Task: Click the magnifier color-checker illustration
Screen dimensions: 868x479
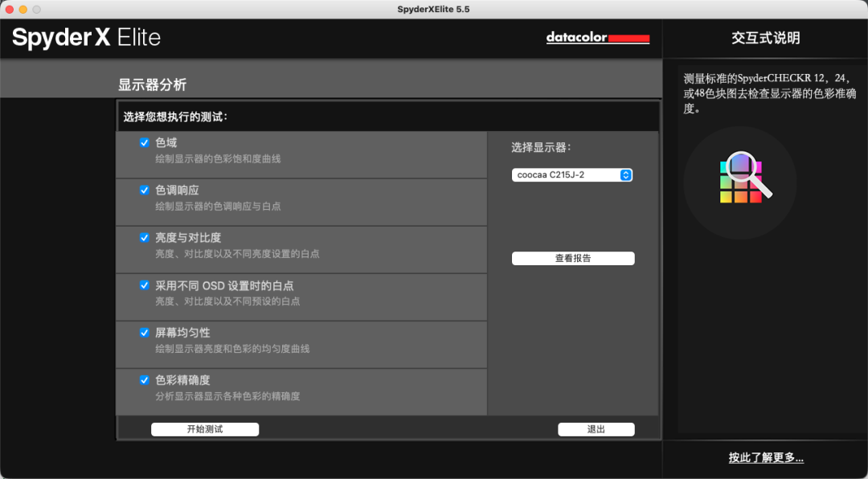Action: click(740, 182)
